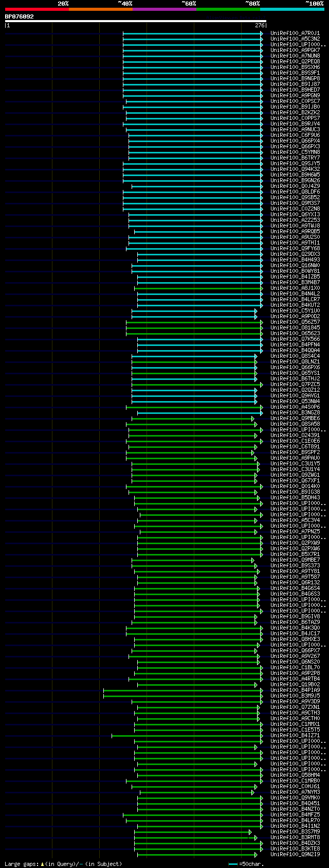
Task: Select the UniRef100_Q0J4Z9 entry
Action: (295, 186)
